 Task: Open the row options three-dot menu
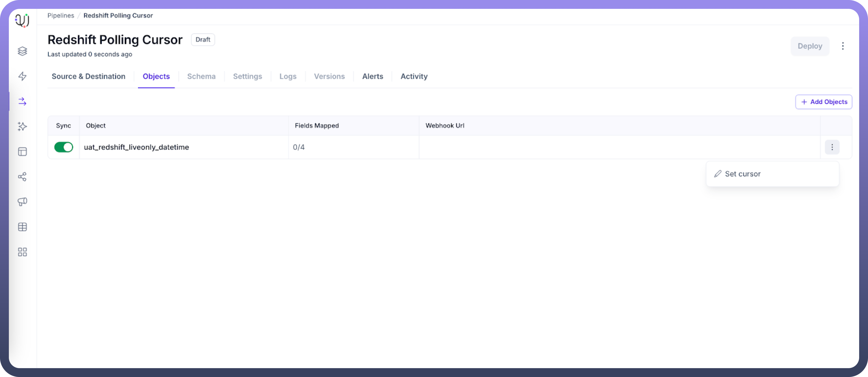tap(832, 147)
